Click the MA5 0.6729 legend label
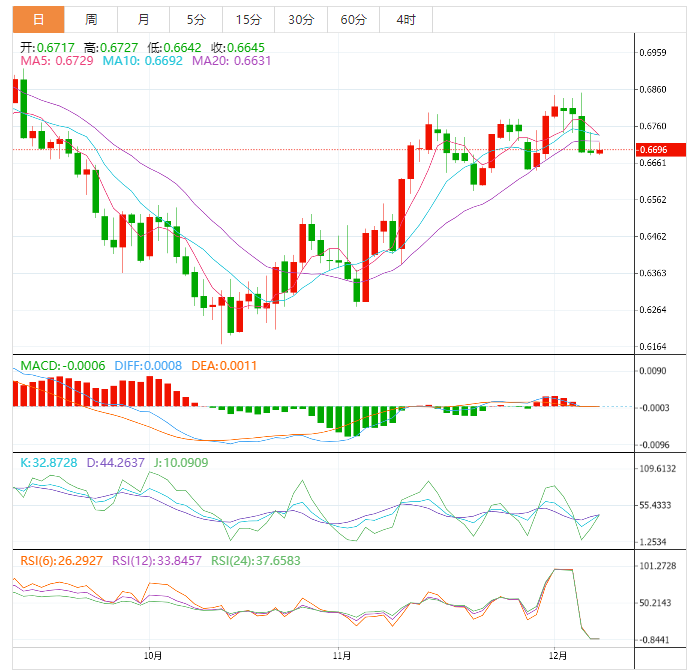The image size is (695, 672). click(57, 61)
